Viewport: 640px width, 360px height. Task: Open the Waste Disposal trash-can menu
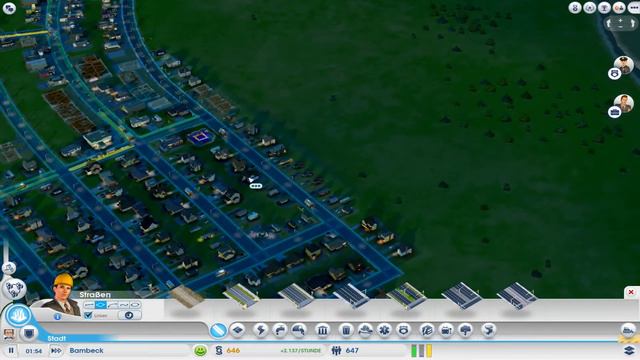346,330
